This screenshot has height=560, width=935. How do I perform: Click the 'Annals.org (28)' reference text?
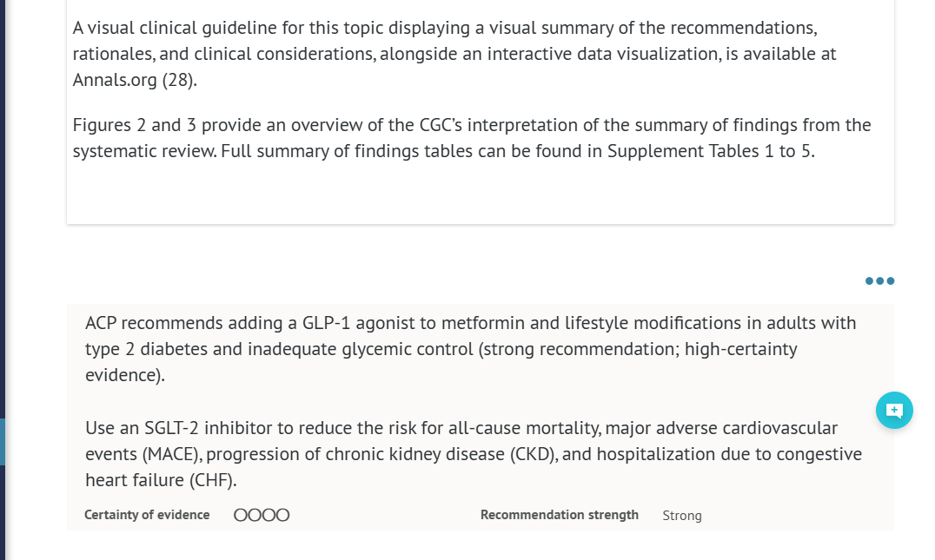(135, 82)
